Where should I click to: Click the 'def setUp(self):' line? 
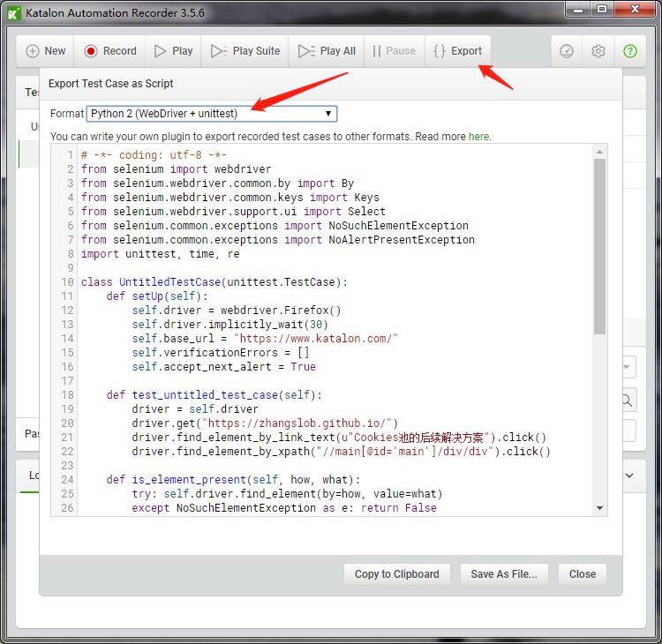(157, 296)
